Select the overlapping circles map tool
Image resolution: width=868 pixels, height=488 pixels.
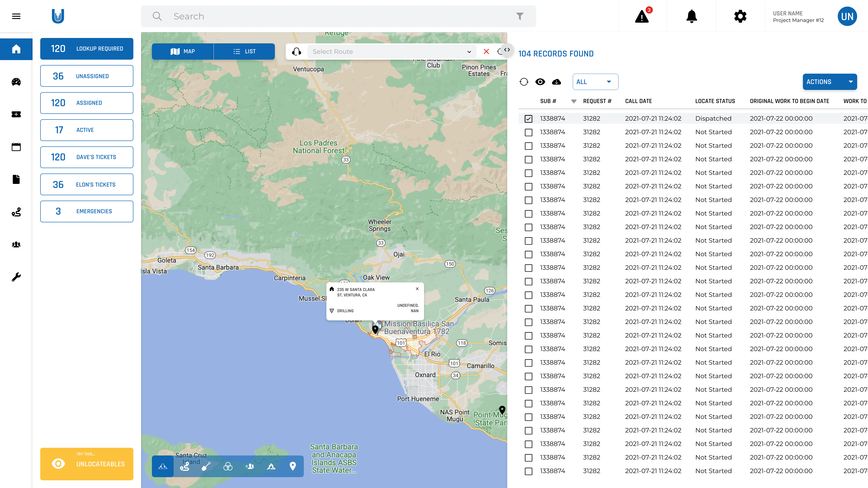228,466
